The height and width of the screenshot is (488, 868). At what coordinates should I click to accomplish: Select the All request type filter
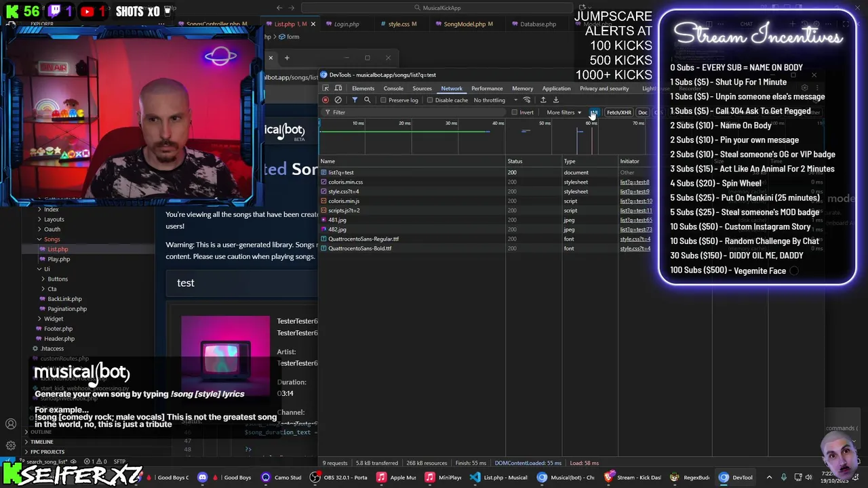coord(594,113)
